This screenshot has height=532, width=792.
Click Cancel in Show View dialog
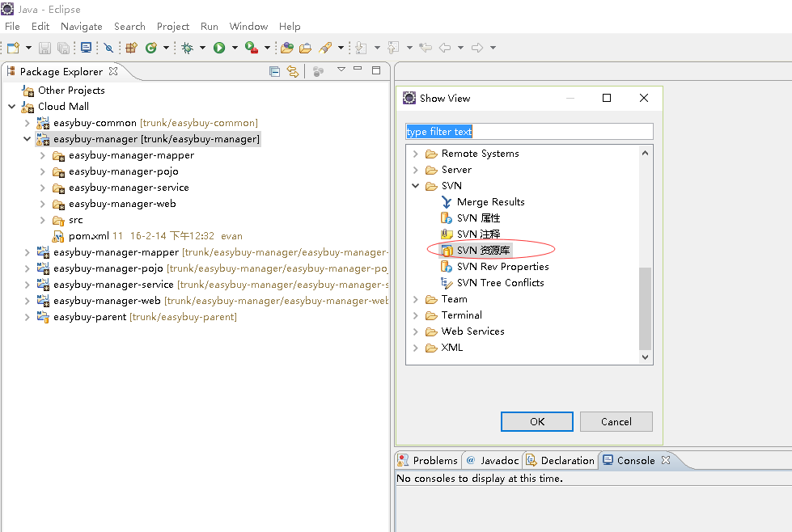(616, 421)
